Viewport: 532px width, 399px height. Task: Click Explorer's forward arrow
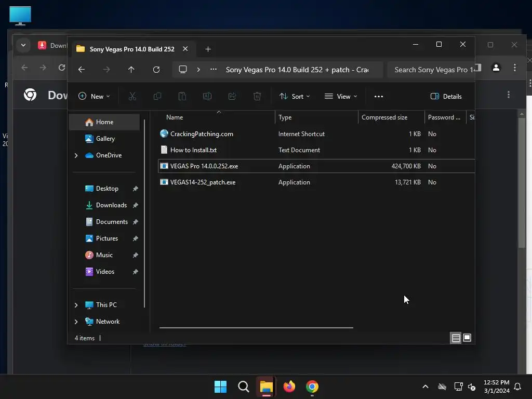[106, 70]
